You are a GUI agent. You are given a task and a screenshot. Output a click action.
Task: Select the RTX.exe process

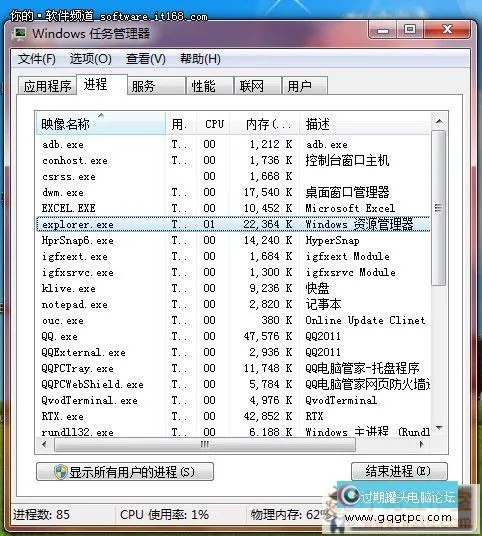(x=233, y=416)
